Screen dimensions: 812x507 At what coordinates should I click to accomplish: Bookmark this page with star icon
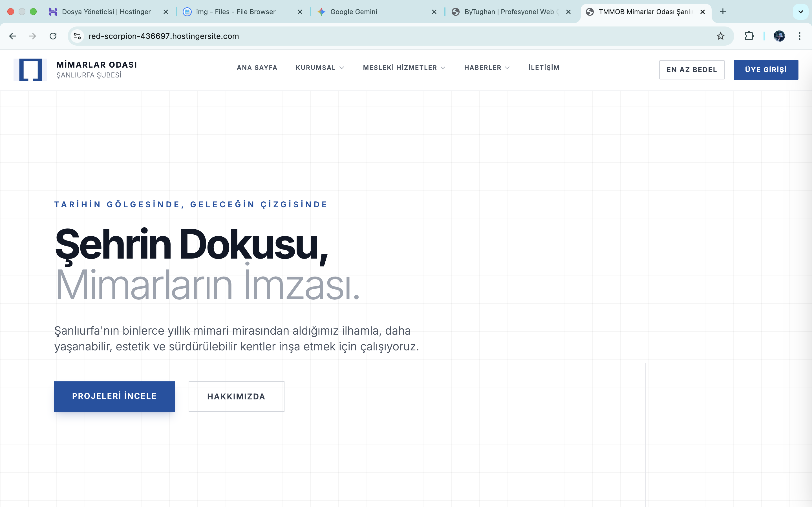pos(720,36)
